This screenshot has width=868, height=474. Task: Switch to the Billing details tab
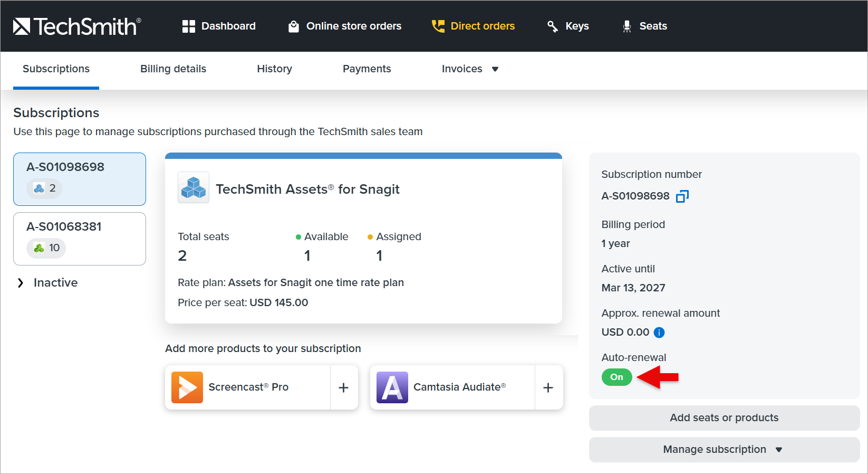point(173,69)
